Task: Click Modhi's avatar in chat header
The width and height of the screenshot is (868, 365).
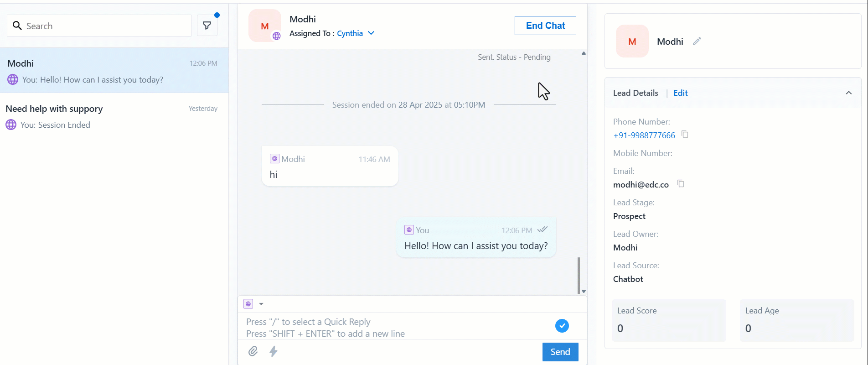Action: pos(265,26)
